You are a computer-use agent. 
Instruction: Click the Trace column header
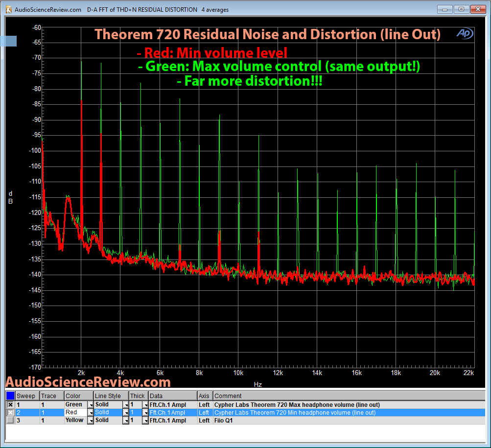tap(52, 396)
